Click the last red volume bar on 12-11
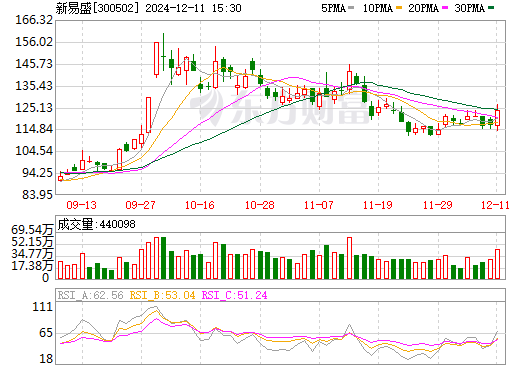520x365 pixels. [x=497, y=264]
